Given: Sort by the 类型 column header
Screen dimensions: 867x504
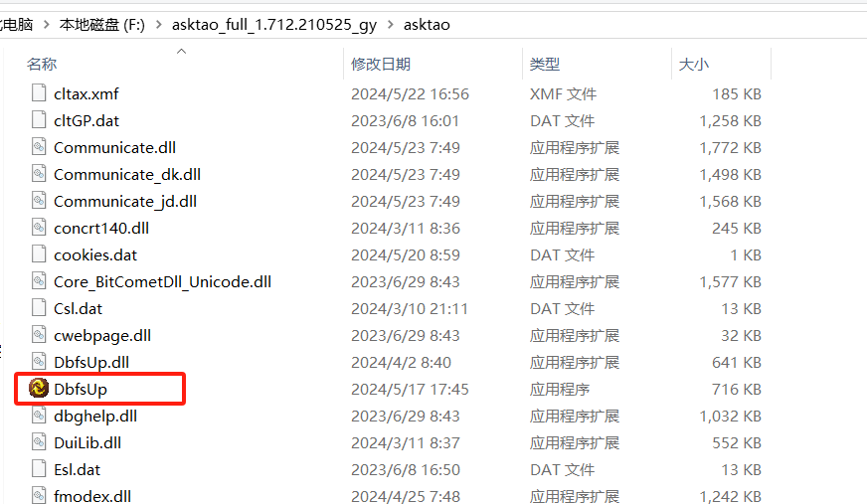Looking at the screenshot, I should point(545,64).
